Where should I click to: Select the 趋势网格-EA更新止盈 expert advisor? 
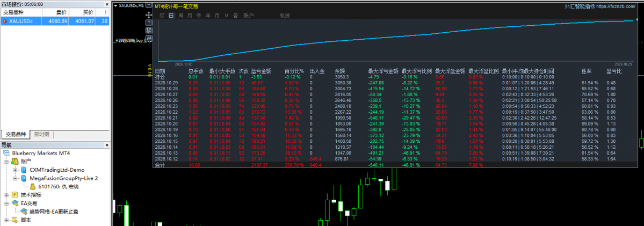click(x=53, y=211)
